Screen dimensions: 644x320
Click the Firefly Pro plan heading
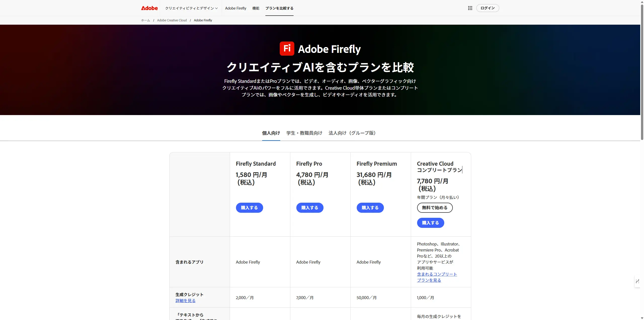point(309,164)
